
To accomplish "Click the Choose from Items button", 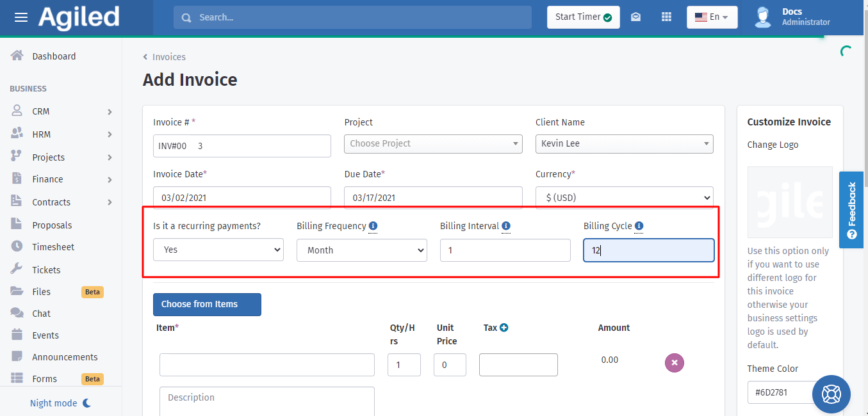I will click(207, 305).
